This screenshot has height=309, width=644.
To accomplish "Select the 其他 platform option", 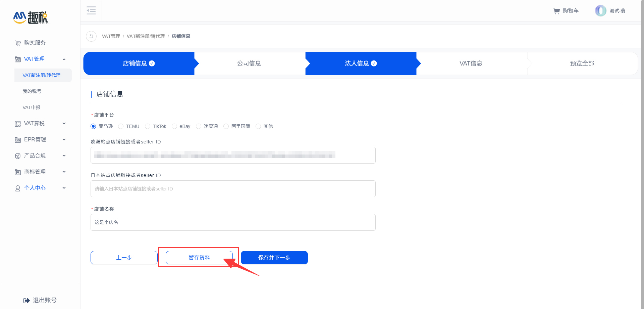I will [x=258, y=126].
